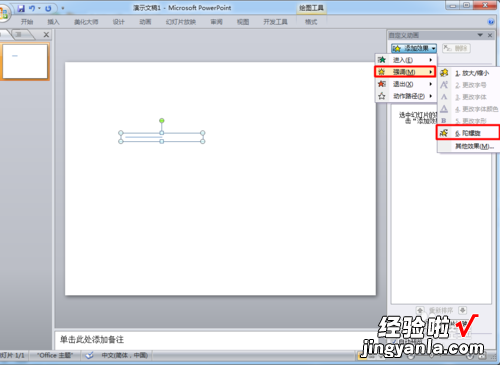Switch to the outline pane tab
Image resolution: width=500 pixels, height=365 pixels.
[20, 34]
